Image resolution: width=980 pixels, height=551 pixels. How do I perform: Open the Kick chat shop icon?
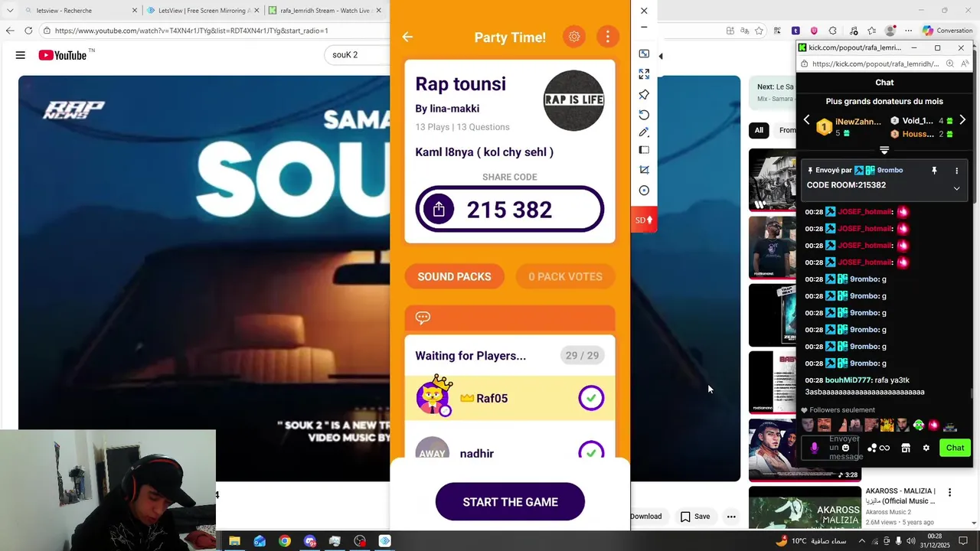click(906, 448)
